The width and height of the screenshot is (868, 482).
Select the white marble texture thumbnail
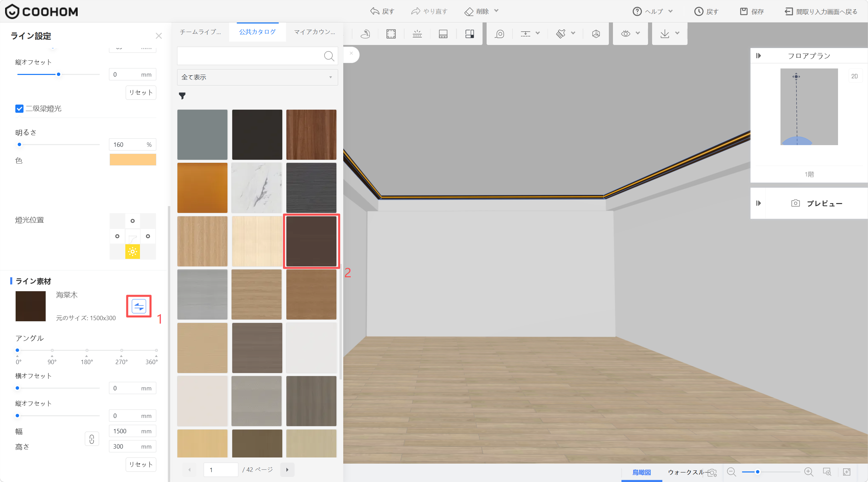257,188
